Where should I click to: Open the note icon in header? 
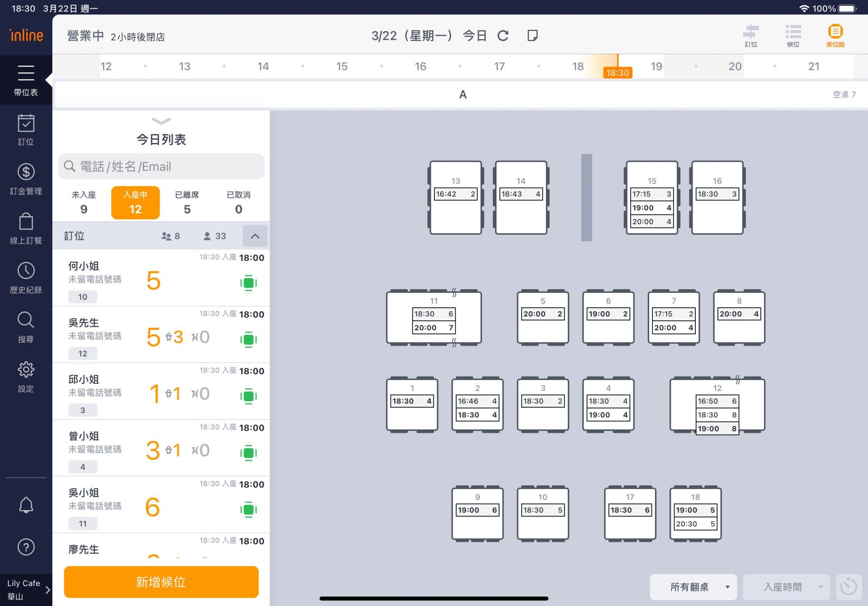point(533,36)
